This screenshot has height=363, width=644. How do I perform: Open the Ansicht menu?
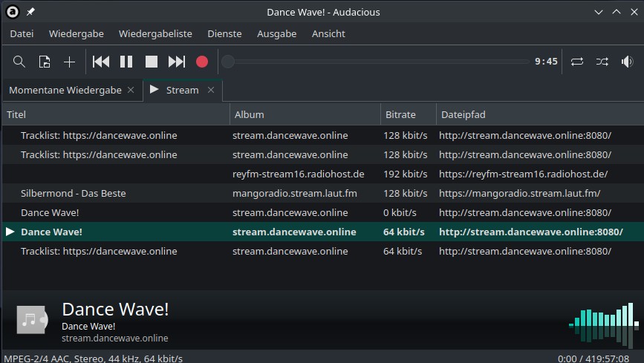328,33
